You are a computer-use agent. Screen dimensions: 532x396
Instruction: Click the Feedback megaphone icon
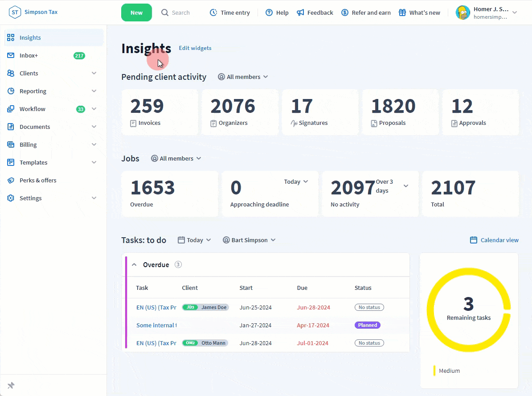[301, 12]
